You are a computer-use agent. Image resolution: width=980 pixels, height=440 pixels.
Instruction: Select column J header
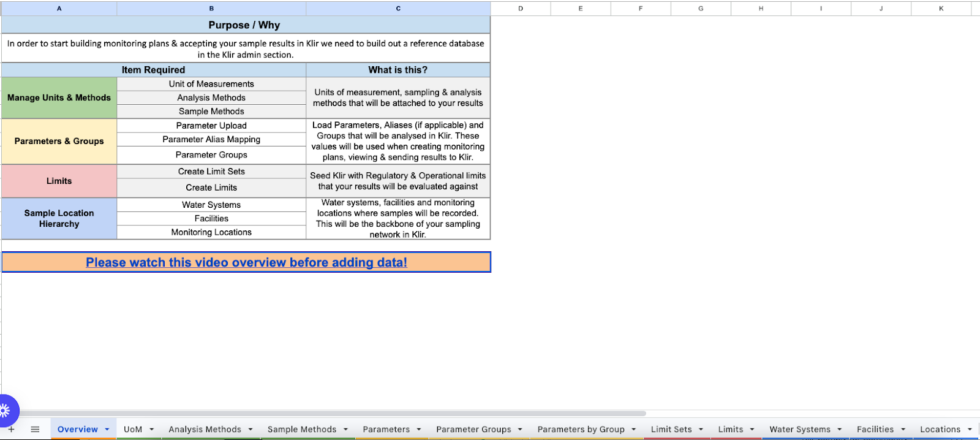[x=881, y=9]
